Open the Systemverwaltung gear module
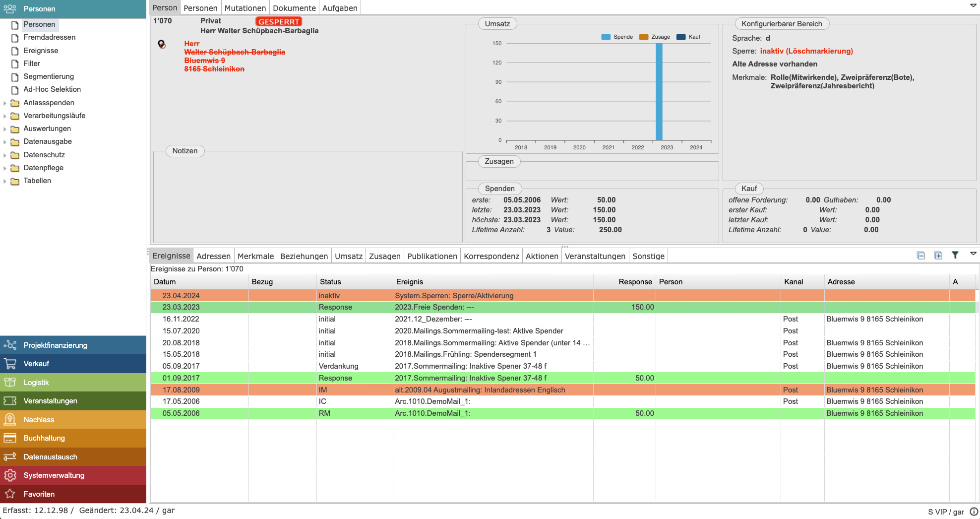The height and width of the screenshot is (519, 980). [54, 475]
